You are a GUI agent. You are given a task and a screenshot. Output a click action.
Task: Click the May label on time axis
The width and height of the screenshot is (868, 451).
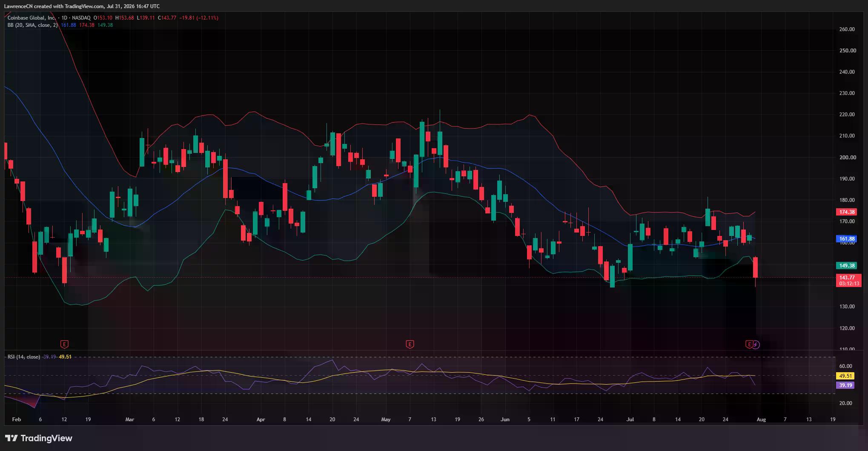386,419
